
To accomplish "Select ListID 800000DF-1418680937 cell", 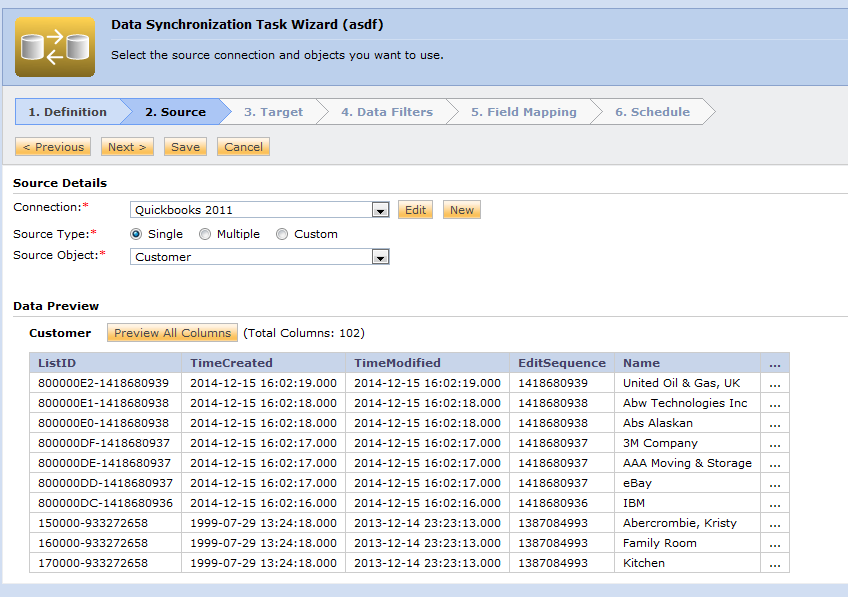I will click(105, 443).
